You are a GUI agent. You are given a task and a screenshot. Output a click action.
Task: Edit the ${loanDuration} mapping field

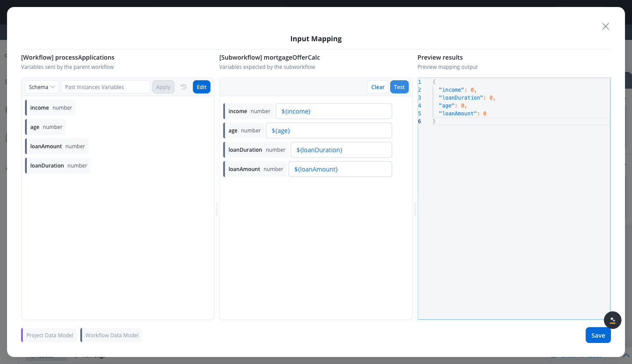[x=341, y=150]
